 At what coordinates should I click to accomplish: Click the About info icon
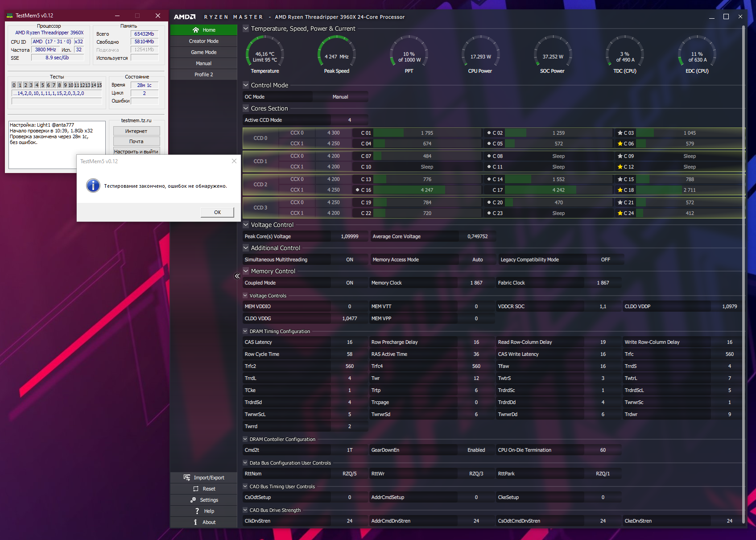coord(195,522)
